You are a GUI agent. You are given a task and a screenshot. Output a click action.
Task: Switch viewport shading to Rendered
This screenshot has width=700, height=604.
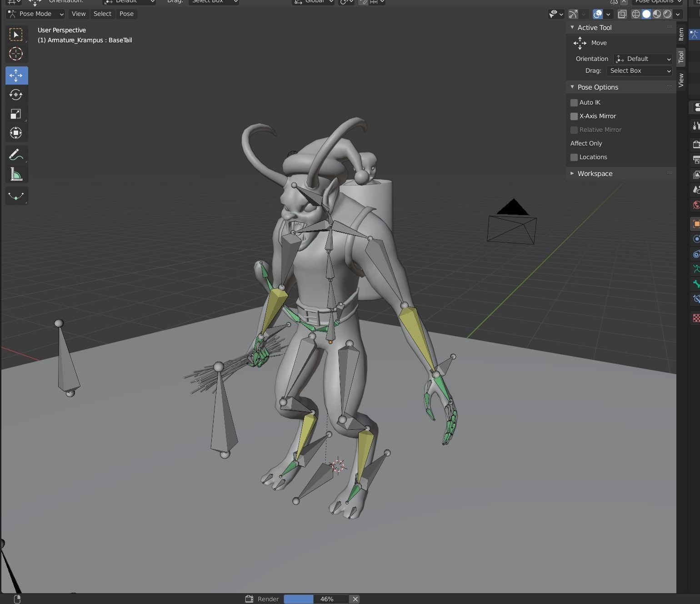[667, 14]
